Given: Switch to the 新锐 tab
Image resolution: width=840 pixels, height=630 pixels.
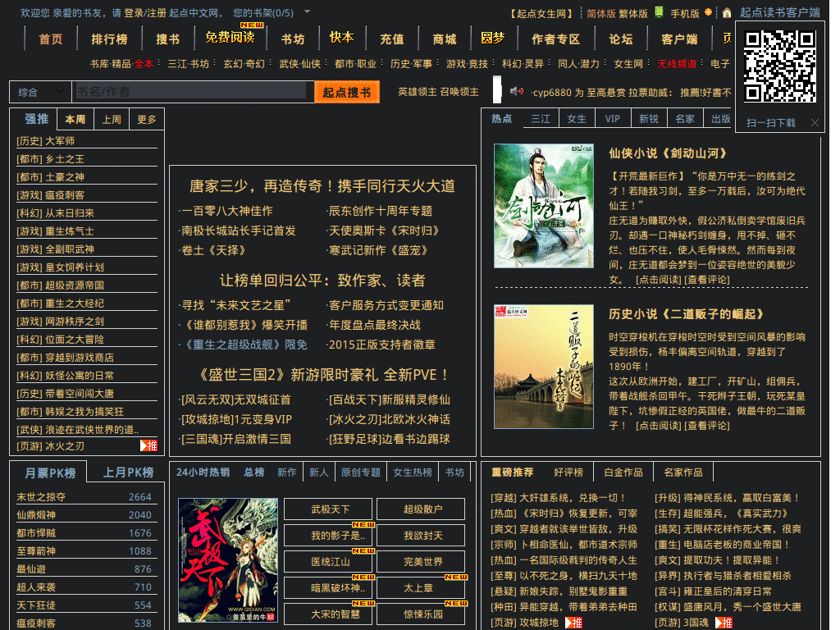Looking at the screenshot, I should (649, 118).
